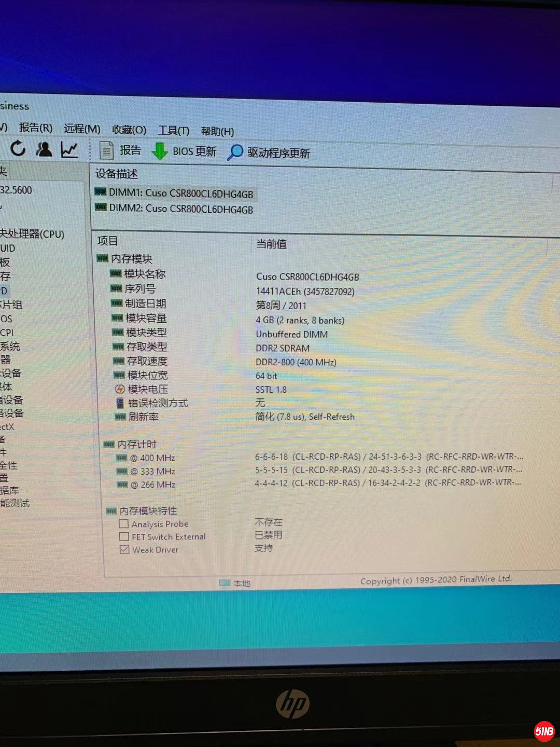Click the icon beside @ 266 MHz
Image resolution: width=560 pixels, height=747 pixels.
tap(123, 485)
